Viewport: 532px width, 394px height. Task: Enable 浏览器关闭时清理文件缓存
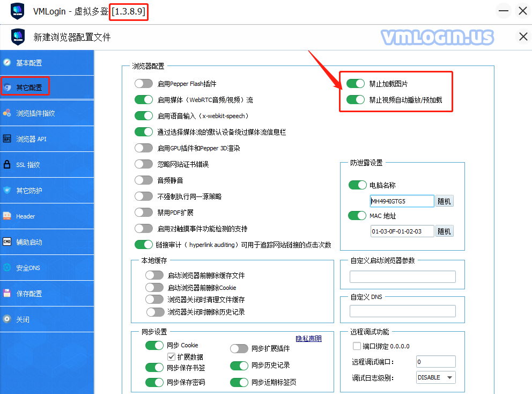click(154, 299)
